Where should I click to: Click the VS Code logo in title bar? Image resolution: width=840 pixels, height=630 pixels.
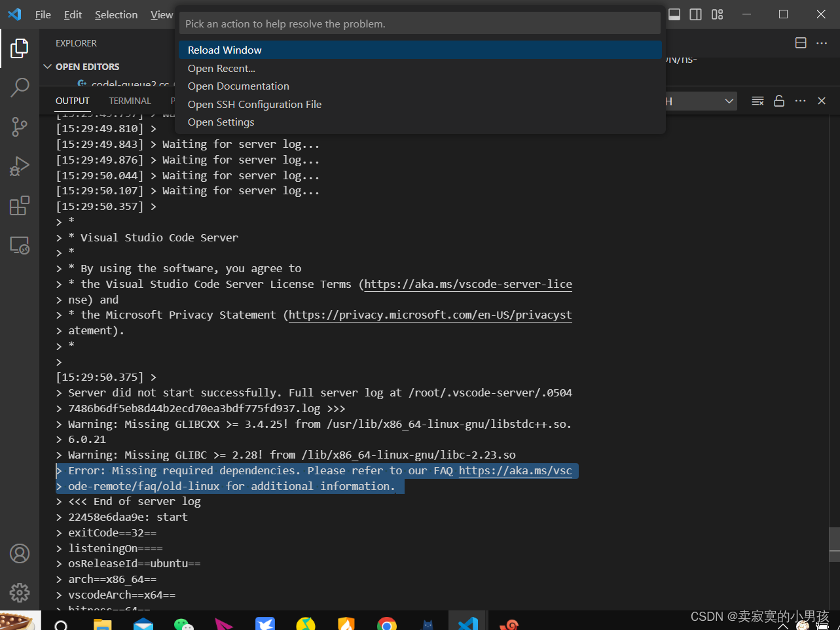point(14,14)
